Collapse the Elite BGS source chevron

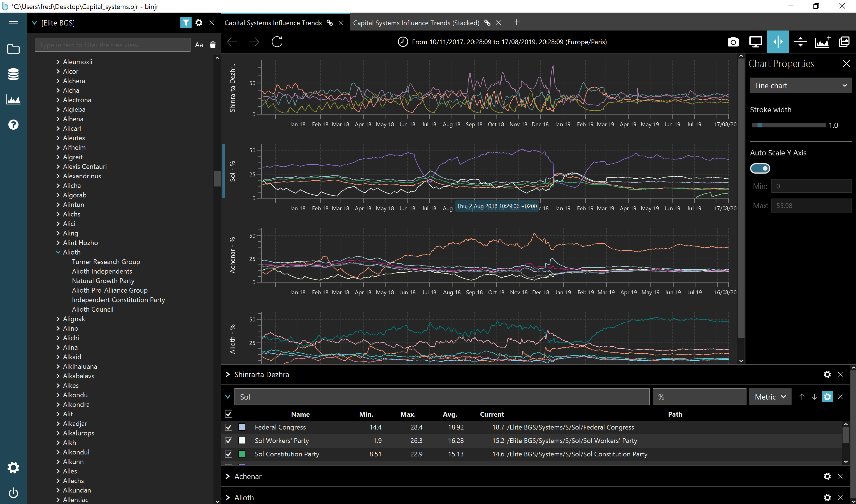[x=34, y=23]
